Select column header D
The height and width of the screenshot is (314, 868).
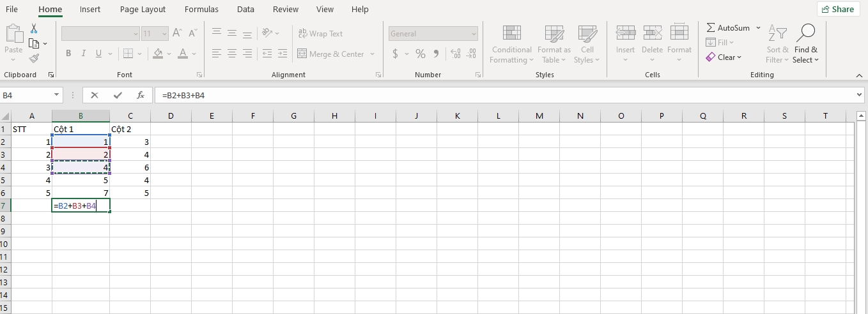click(x=171, y=116)
